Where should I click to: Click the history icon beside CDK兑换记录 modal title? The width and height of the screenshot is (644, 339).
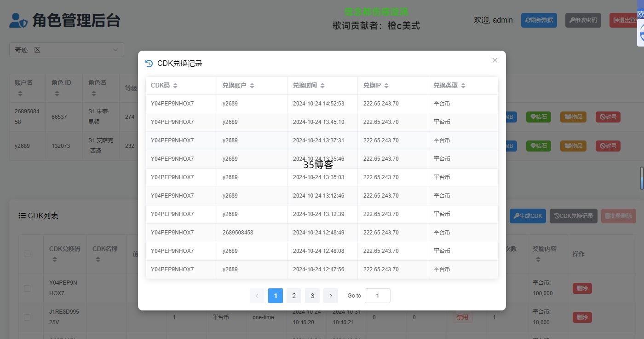149,63
